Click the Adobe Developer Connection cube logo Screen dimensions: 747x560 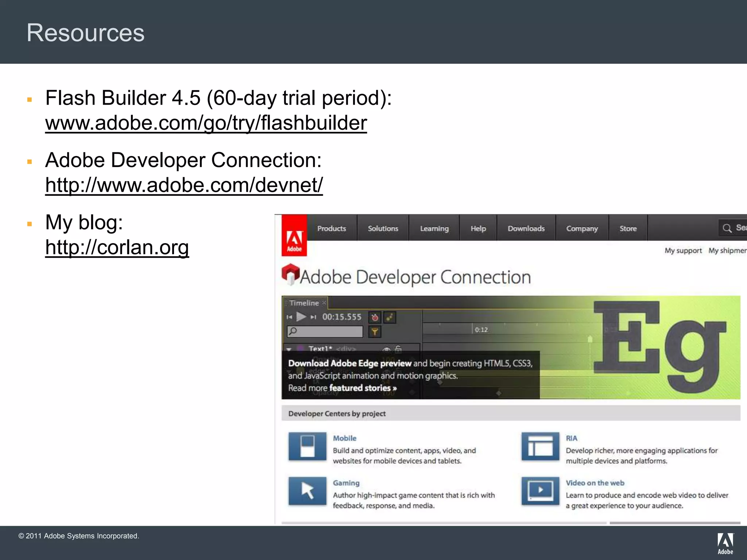click(290, 274)
